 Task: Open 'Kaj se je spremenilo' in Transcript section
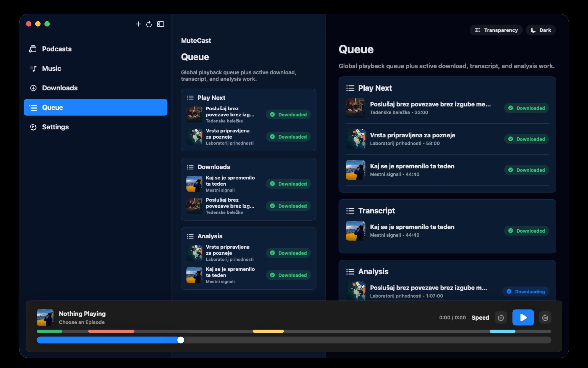coord(447,231)
